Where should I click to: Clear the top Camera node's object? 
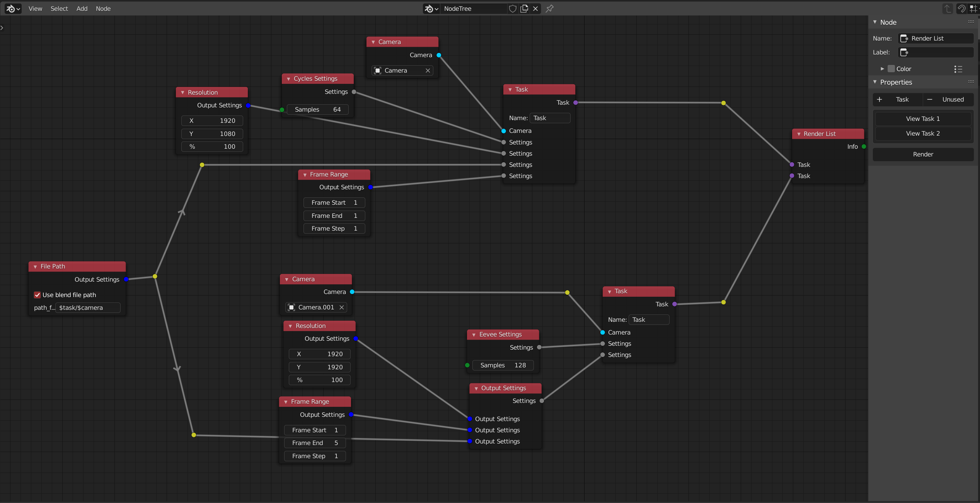[428, 70]
